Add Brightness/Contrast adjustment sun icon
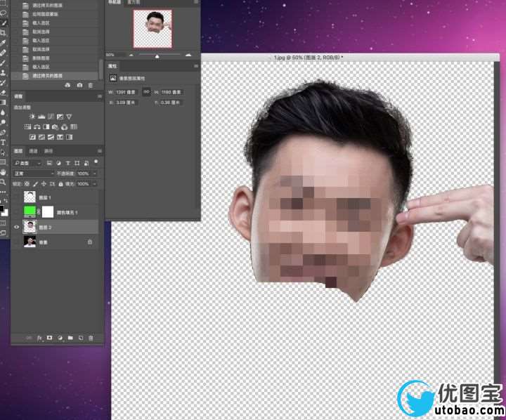506x420 pixels. click(x=32, y=117)
